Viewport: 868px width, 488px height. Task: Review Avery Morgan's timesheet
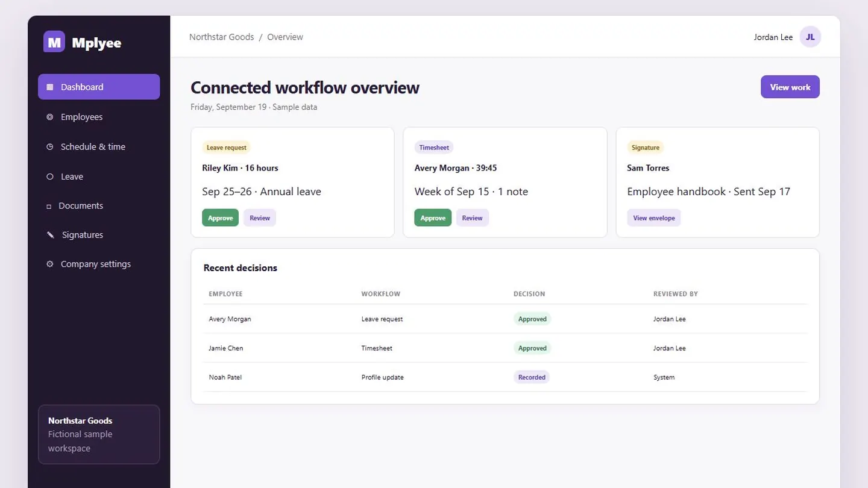tap(472, 218)
